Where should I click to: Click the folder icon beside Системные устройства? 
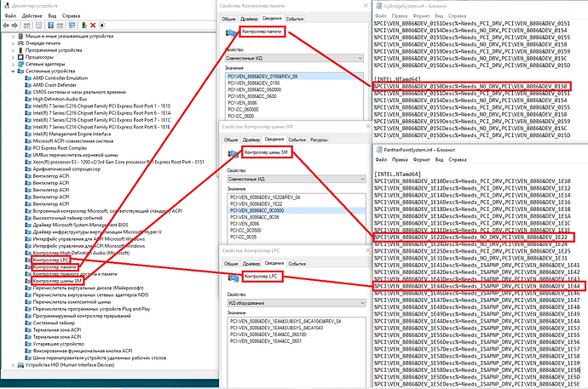[20, 72]
